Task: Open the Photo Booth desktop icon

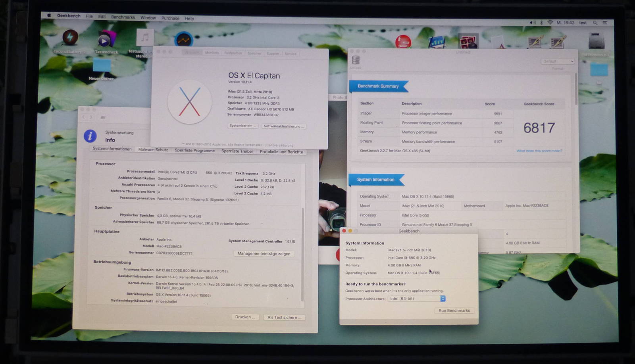Action: tap(468, 41)
